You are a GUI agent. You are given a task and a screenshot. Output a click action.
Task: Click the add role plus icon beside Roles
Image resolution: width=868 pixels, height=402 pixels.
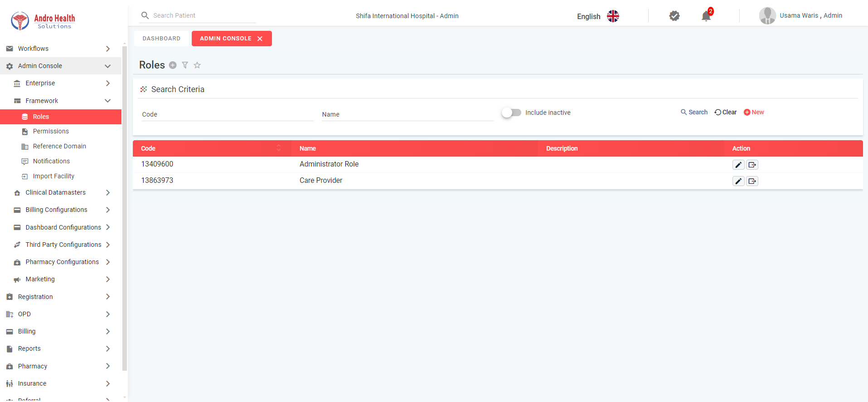click(173, 65)
